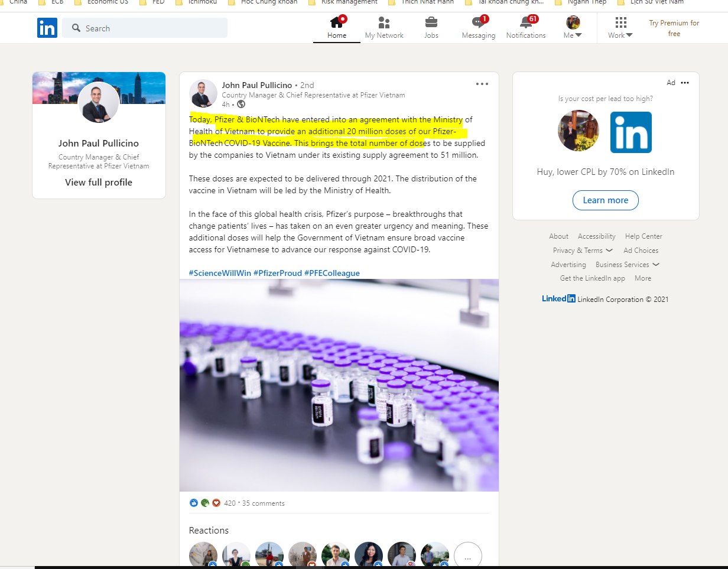The width and height of the screenshot is (728, 569).
Task: Open the #ScienceWillWin hashtag
Action: (x=220, y=273)
